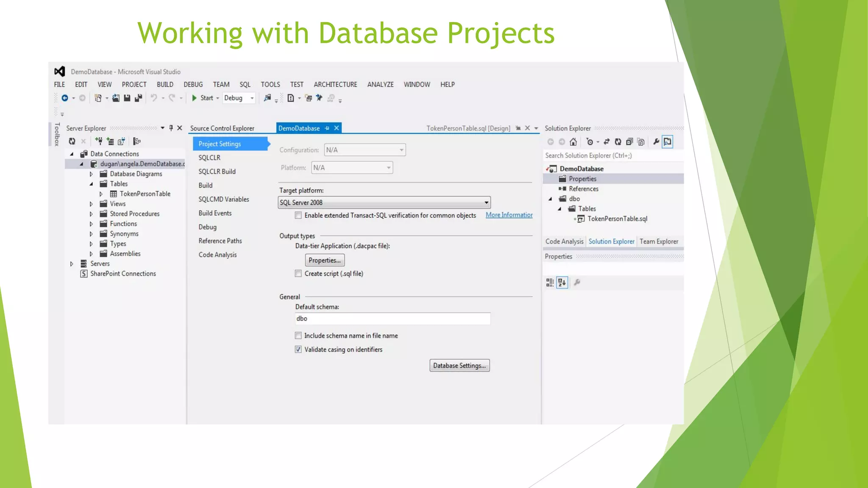Close the DemoDatabase document tab
This screenshot has width=868, height=488.
pyautogui.click(x=337, y=128)
